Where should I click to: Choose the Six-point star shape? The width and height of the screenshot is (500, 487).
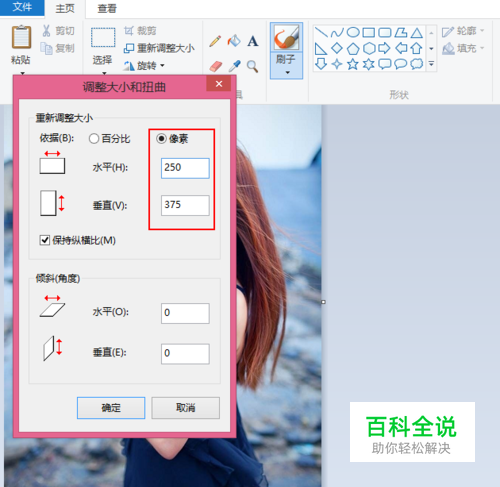point(369,64)
